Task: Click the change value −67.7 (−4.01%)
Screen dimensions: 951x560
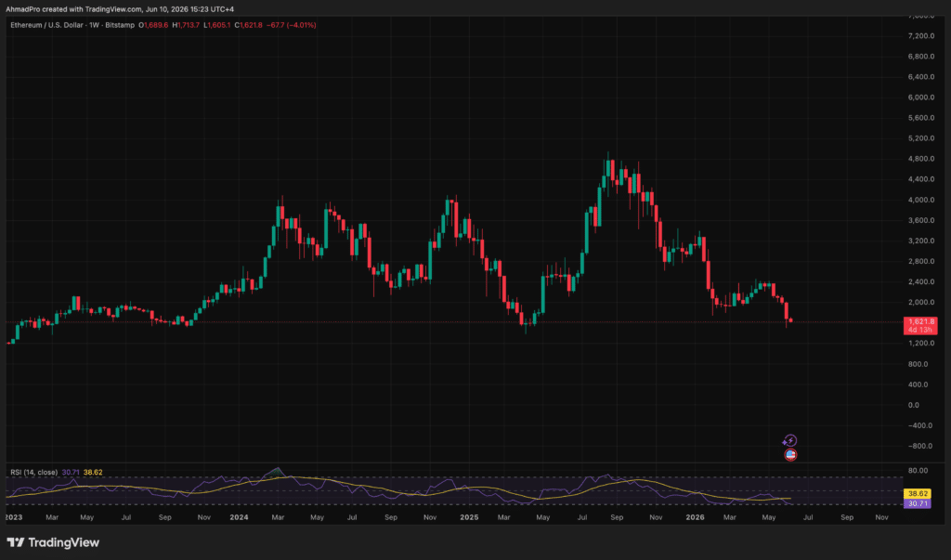Action: 291,25
